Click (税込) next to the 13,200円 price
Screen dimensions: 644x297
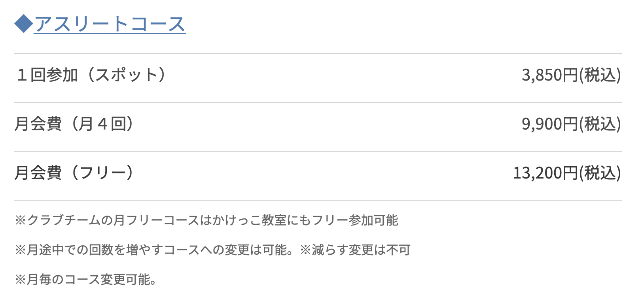point(600,173)
